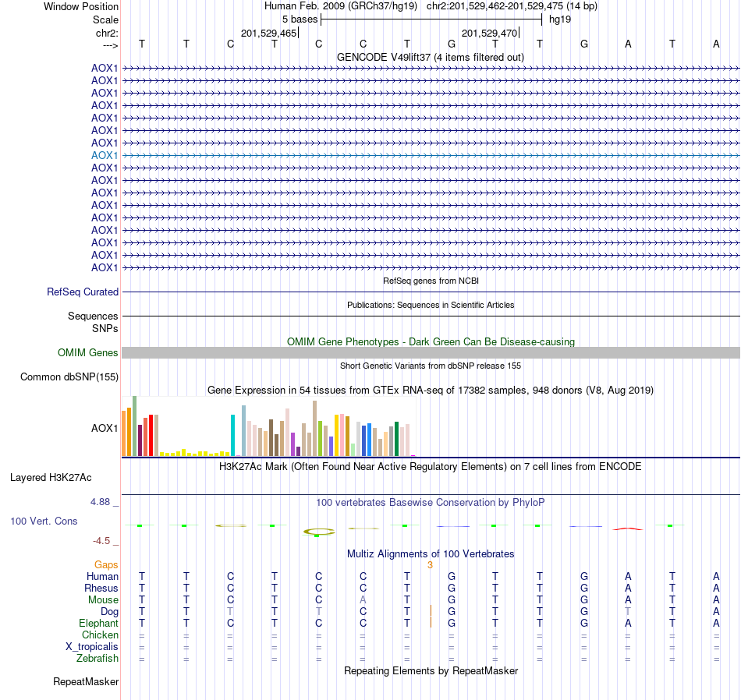Click the Mouse species label
This screenshot has height=700, width=741.
[103, 600]
